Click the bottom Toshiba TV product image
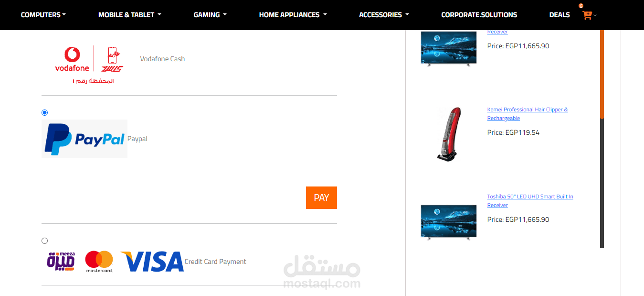Screen dimensions: 644x296 (x=449, y=221)
